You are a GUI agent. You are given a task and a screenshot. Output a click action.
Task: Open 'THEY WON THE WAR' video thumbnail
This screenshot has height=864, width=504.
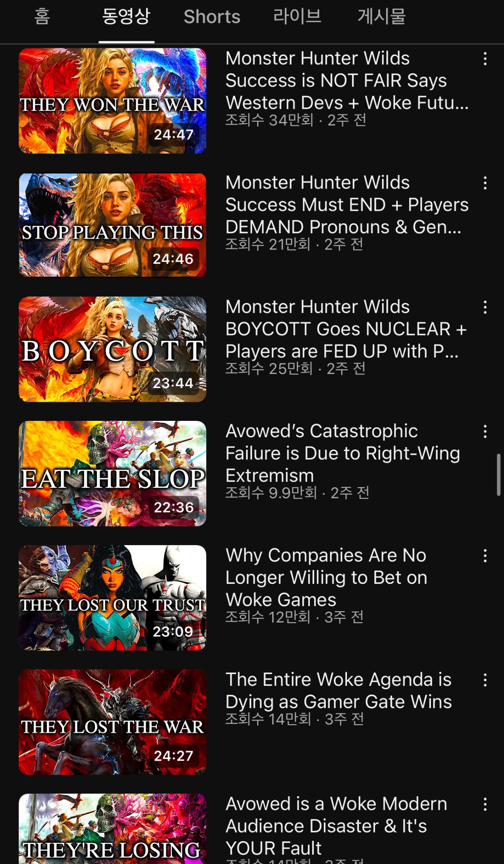coord(113,101)
